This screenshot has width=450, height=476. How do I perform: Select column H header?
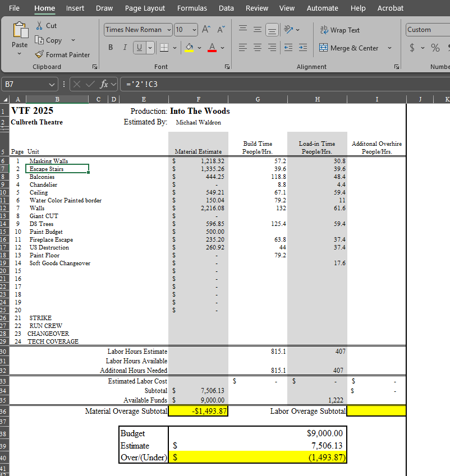coord(317,99)
